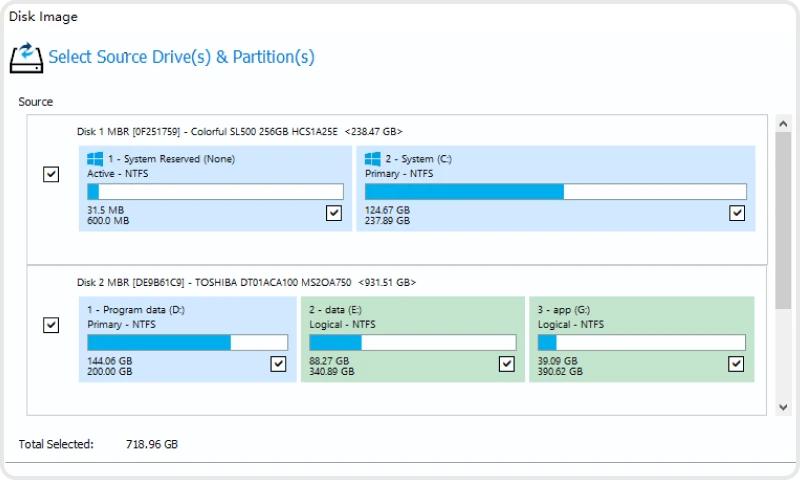
Task: Click 'Logical - NTFS' under app (G:)
Action: [570, 324]
